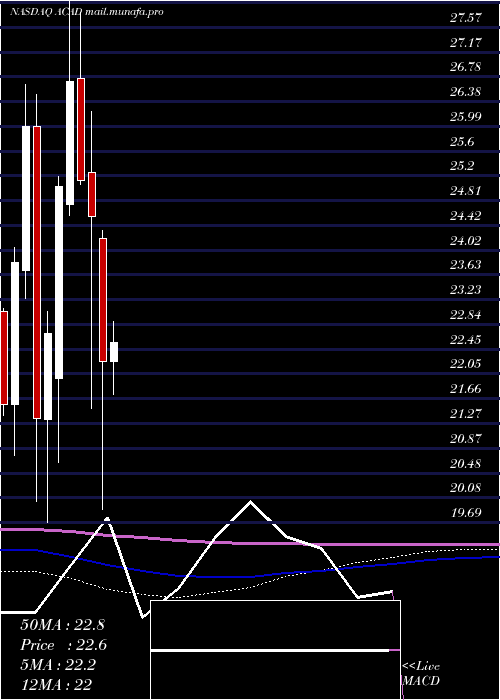
Task: Click the last small white candlestick
Action: [114, 352]
